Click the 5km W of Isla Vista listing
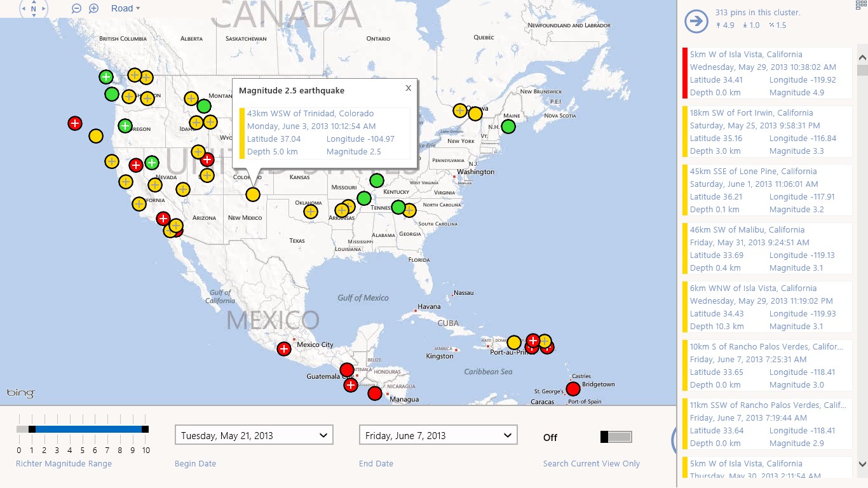 [x=766, y=72]
